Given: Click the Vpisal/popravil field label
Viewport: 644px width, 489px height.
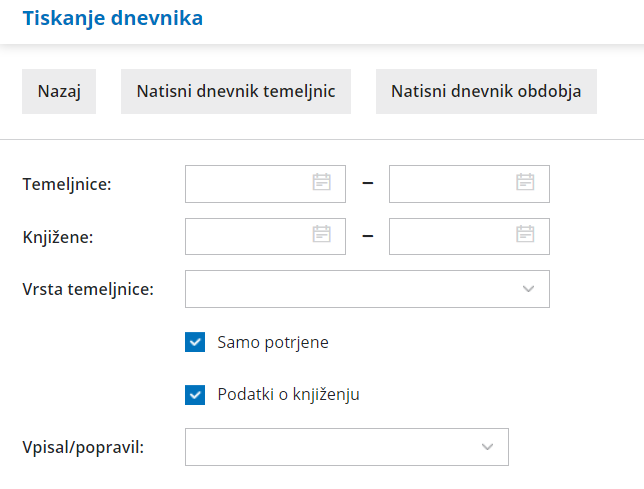Looking at the screenshot, I should 83,447.
